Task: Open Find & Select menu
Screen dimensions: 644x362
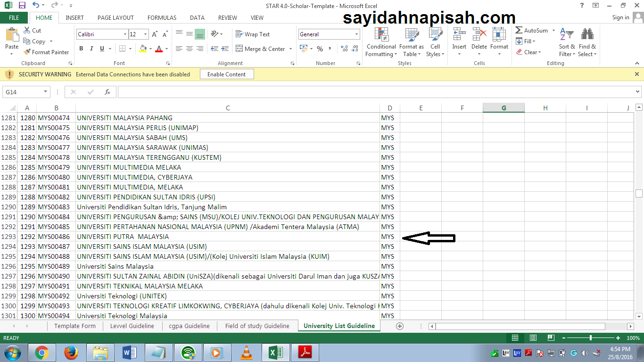Action: point(587,42)
